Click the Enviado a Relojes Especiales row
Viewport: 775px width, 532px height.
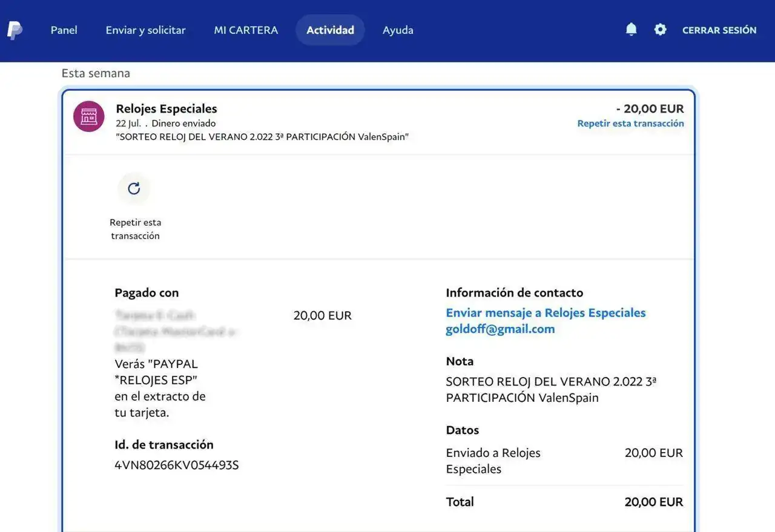[564, 461]
